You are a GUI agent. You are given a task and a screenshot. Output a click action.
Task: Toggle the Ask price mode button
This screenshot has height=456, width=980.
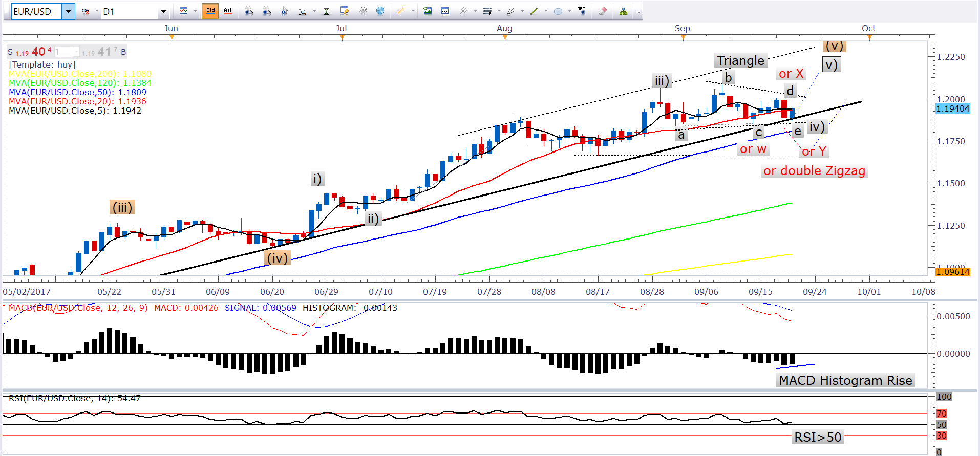coord(228,11)
